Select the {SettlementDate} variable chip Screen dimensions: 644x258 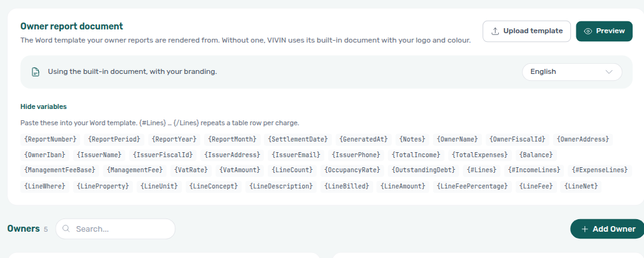pos(298,139)
